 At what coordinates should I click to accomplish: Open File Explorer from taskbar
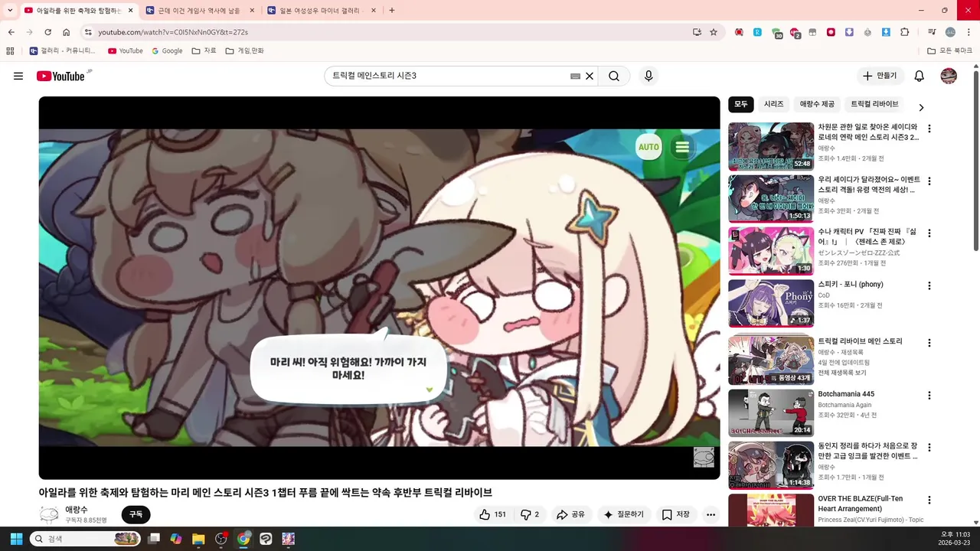tap(198, 539)
